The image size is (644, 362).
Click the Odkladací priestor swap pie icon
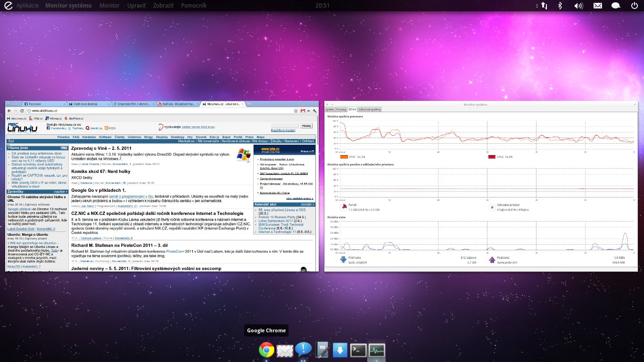(x=492, y=206)
